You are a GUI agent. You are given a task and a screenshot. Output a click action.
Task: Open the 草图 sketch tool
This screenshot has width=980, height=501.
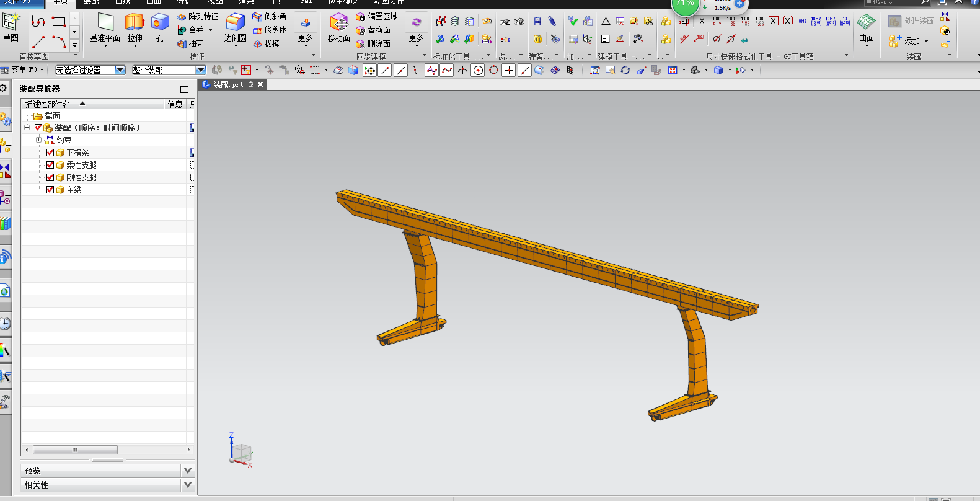[11, 27]
